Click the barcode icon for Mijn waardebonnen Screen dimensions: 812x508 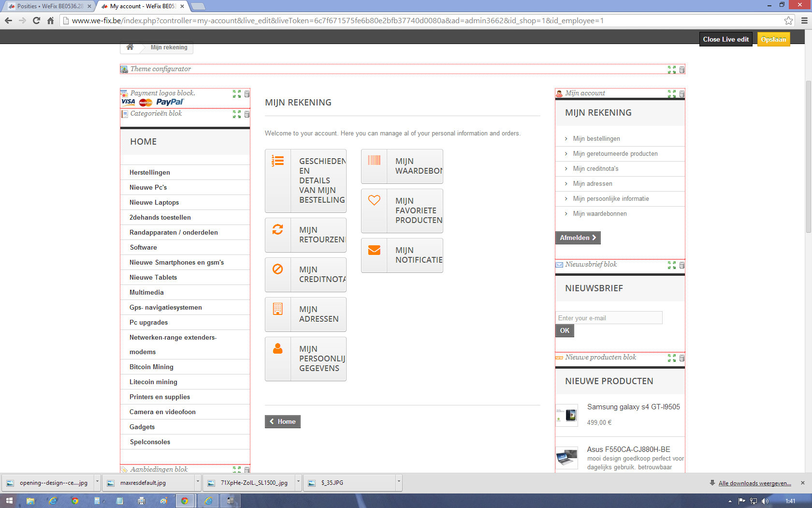pyautogui.click(x=374, y=160)
